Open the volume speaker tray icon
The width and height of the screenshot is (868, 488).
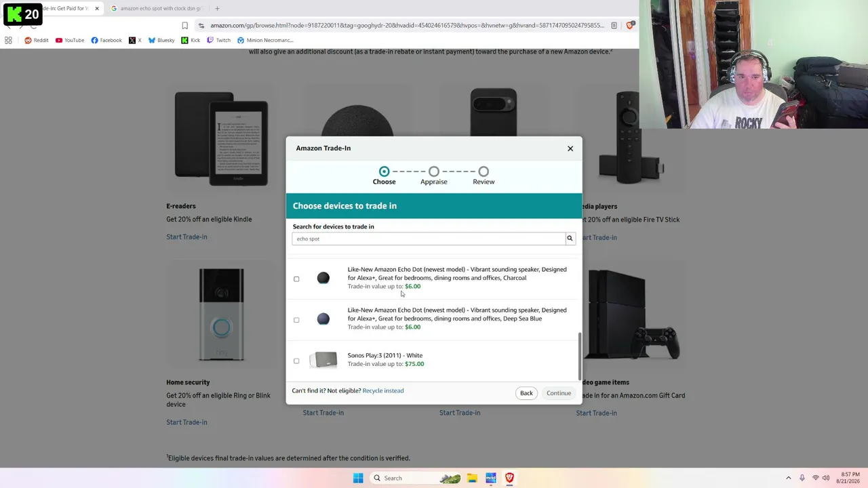[x=826, y=478]
